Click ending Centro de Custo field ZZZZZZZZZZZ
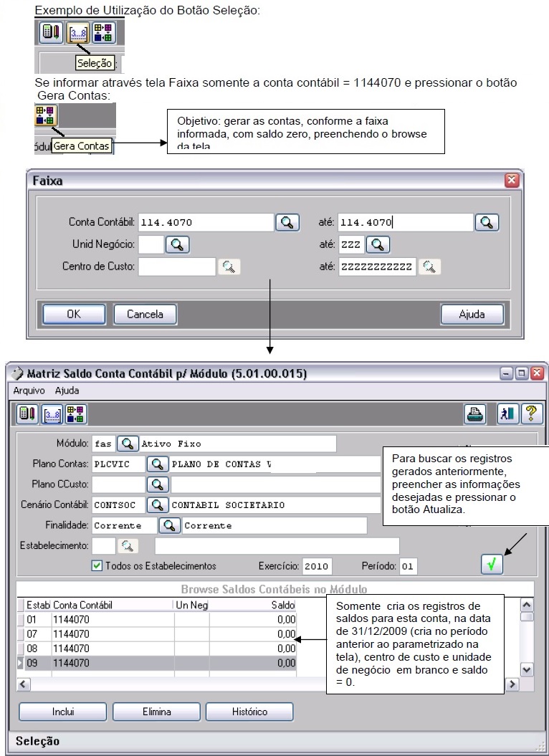This screenshot has height=756, width=549. tap(377, 267)
